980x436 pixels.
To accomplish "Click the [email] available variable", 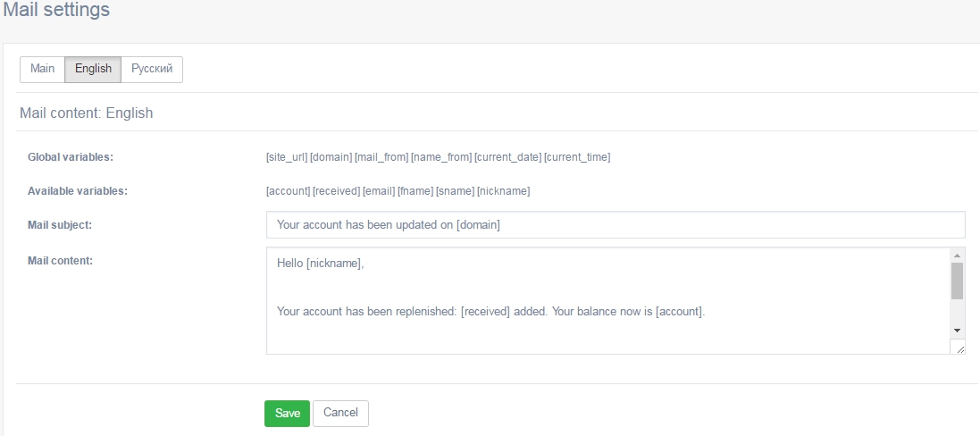I will click(380, 191).
